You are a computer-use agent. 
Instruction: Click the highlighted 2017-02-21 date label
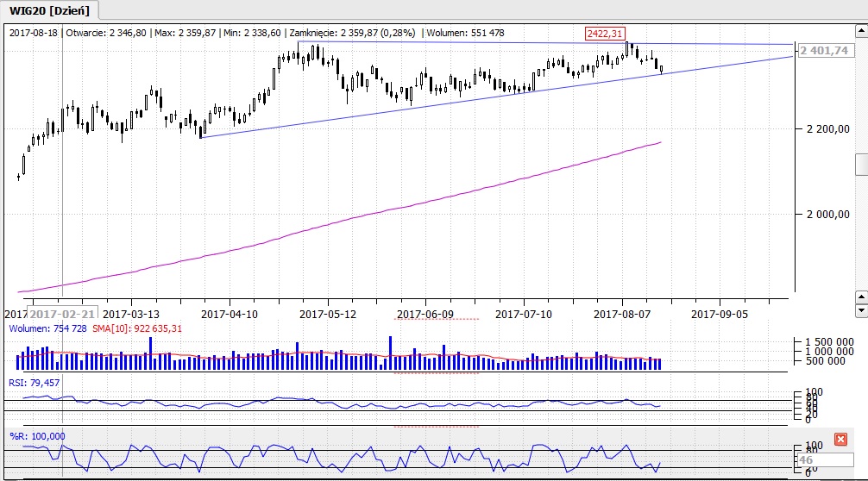pos(64,315)
